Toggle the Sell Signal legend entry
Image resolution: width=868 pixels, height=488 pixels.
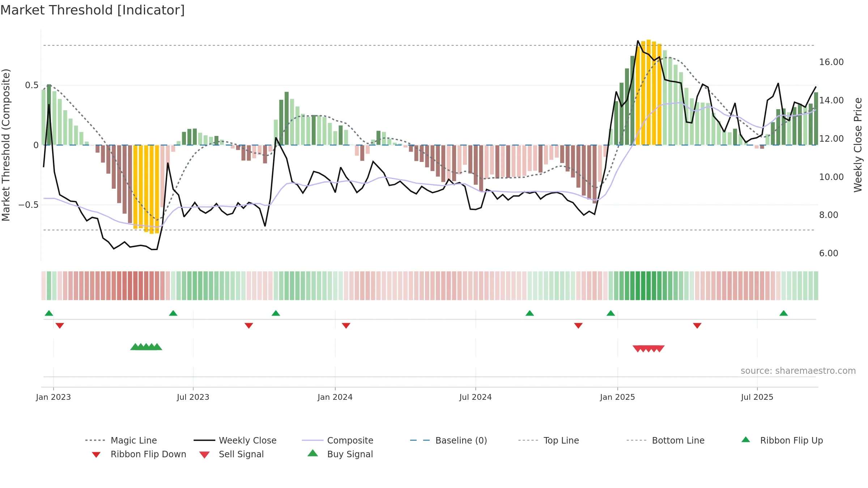(231, 454)
